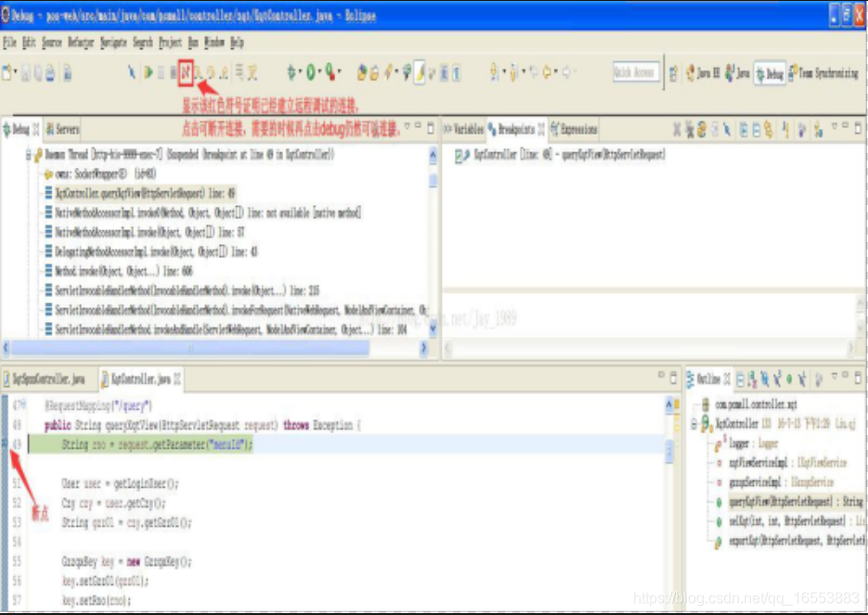Click the editor vertical scrollbar

pos(668,451)
